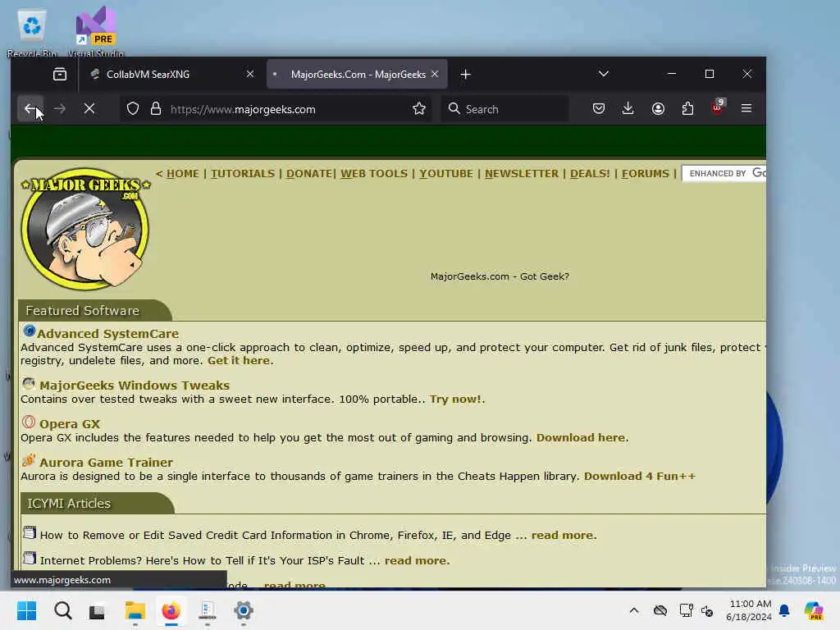The width and height of the screenshot is (840, 630).
Task: Click the Download here link
Action: tap(581, 438)
